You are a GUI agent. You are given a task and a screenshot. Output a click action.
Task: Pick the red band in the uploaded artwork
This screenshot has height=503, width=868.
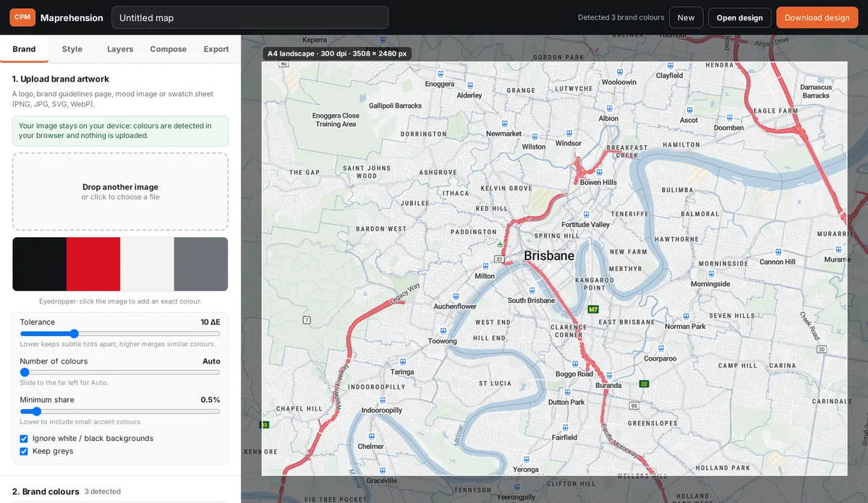pos(93,264)
